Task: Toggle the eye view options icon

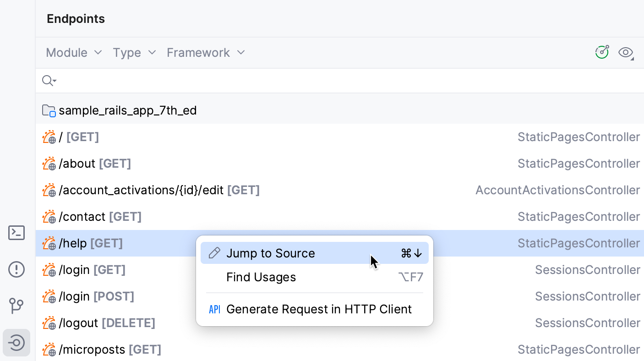Action: click(625, 53)
